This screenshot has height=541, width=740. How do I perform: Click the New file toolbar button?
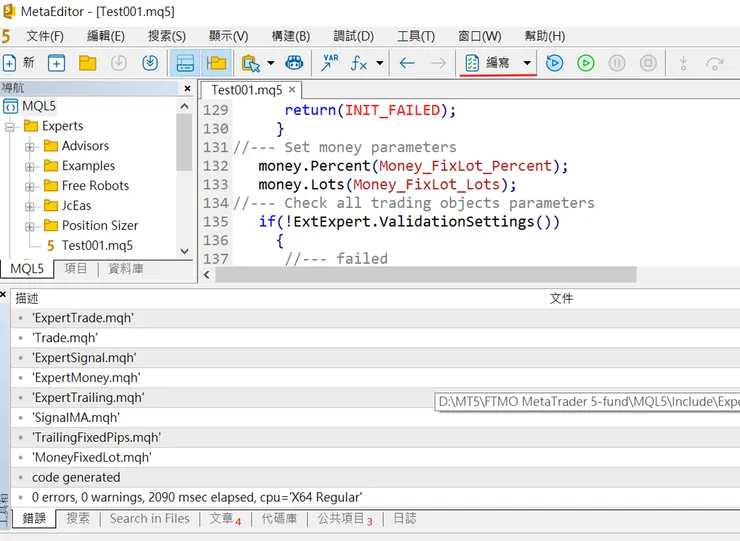tap(19, 63)
